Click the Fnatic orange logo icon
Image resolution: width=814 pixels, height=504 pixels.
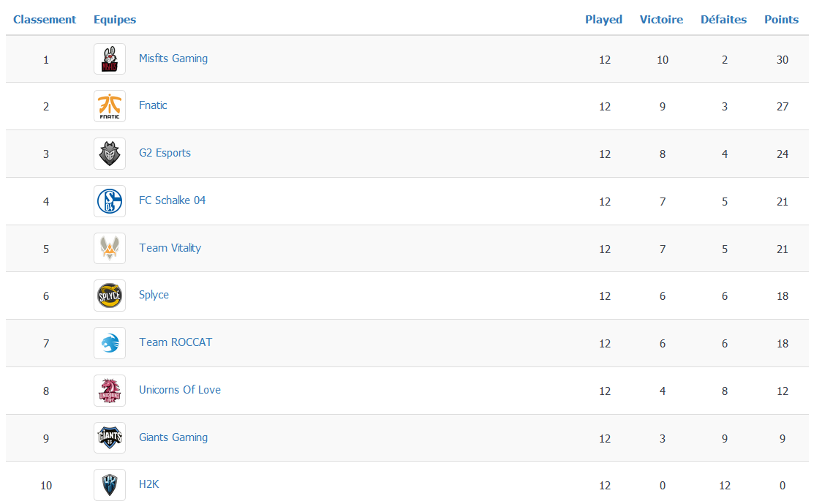[x=110, y=106]
